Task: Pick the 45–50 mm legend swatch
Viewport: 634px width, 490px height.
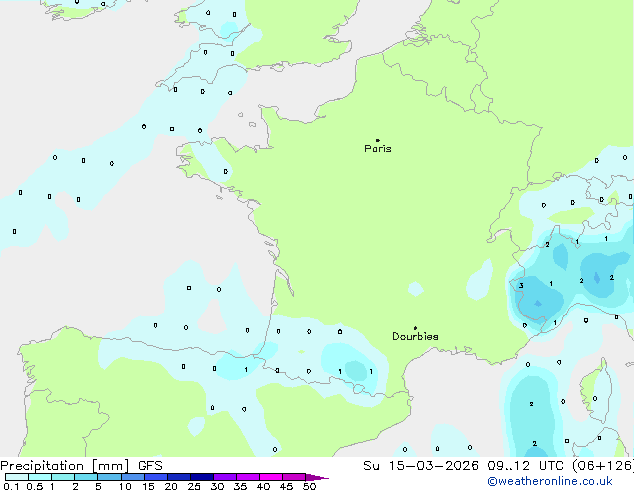Action: point(294,477)
